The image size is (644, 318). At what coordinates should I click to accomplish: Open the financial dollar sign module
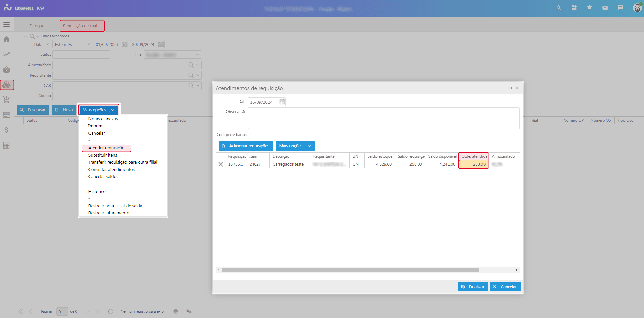click(x=6, y=130)
